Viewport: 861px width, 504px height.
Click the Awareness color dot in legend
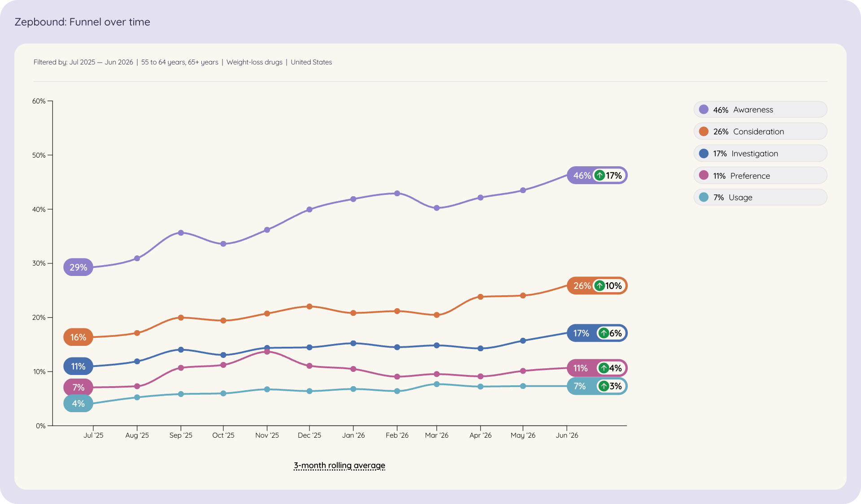pos(704,110)
